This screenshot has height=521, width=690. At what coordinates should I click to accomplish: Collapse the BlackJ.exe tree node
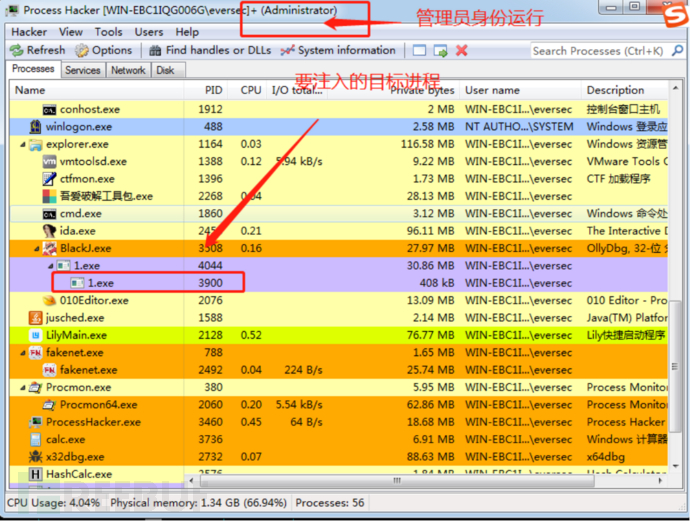tap(37, 249)
